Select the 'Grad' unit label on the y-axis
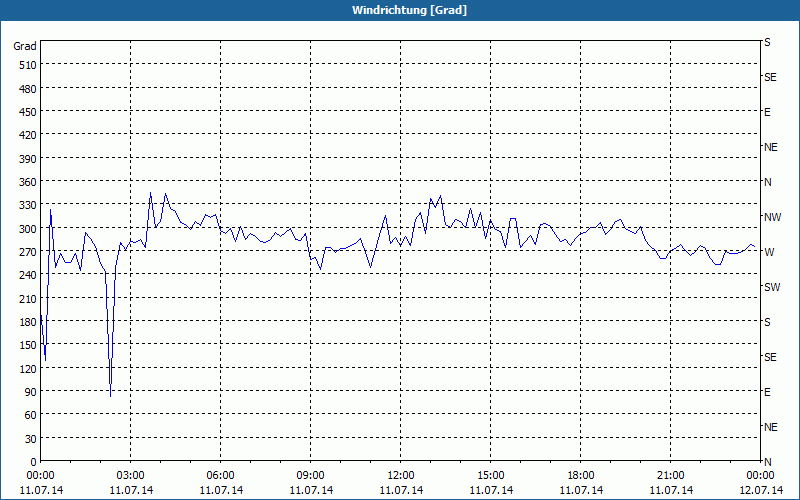The height and width of the screenshot is (500, 800). point(25,46)
